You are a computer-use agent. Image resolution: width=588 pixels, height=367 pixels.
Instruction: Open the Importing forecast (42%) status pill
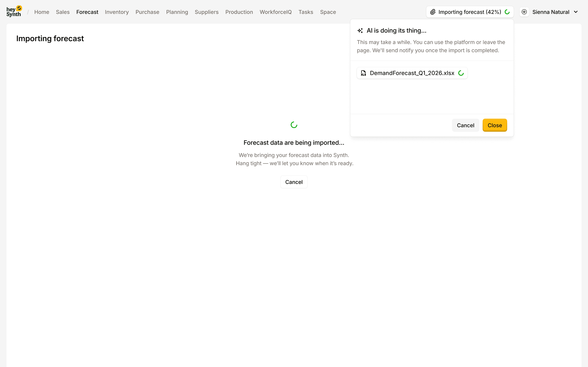pyautogui.click(x=469, y=12)
